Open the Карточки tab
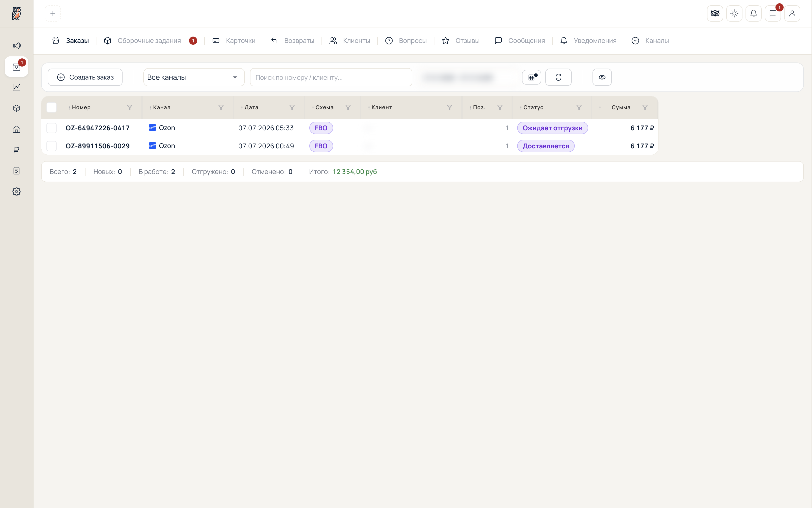The width and height of the screenshot is (812, 508). click(x=234, y=41)
